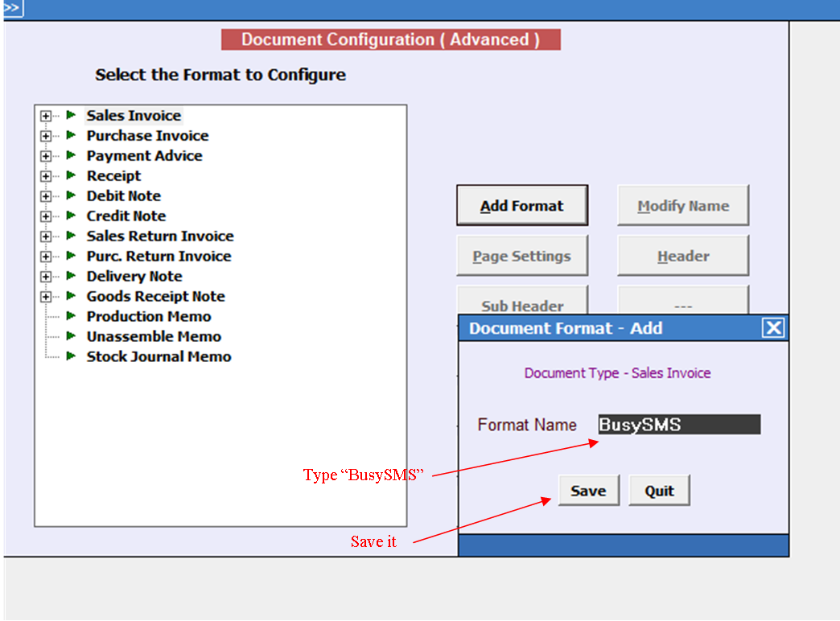Click the Add Format button
Image resolution: width=840 pixels, height=621 pixels.
pos(522,206)
